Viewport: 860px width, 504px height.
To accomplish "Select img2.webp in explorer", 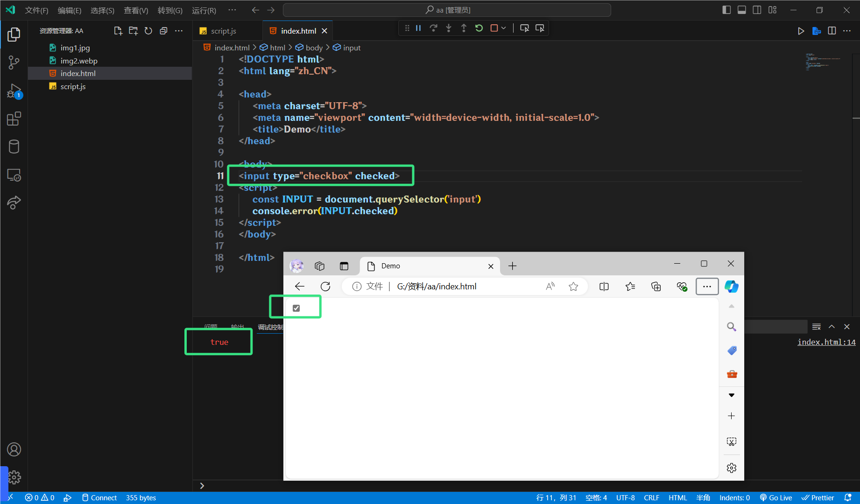I will (110, 61).
